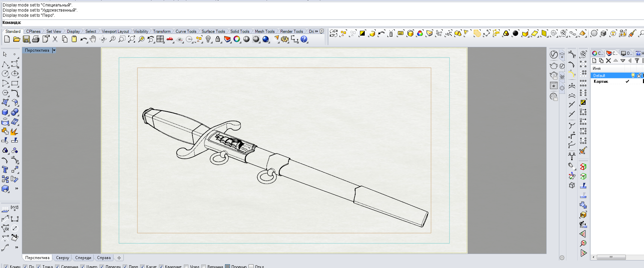Click the blue Render sphere icon
Screen dimensions: 644x268
(266, 39)
